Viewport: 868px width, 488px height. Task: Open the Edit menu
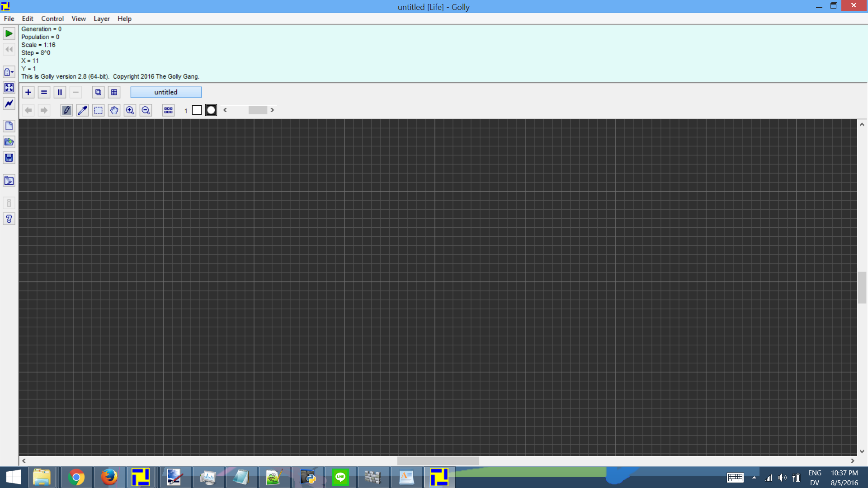pos(28,19)
